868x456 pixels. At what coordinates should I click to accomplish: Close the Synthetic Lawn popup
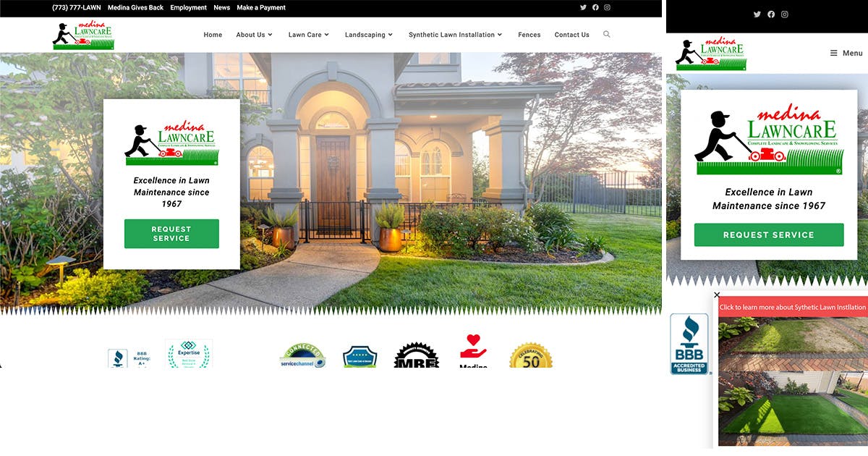[717, 295]
